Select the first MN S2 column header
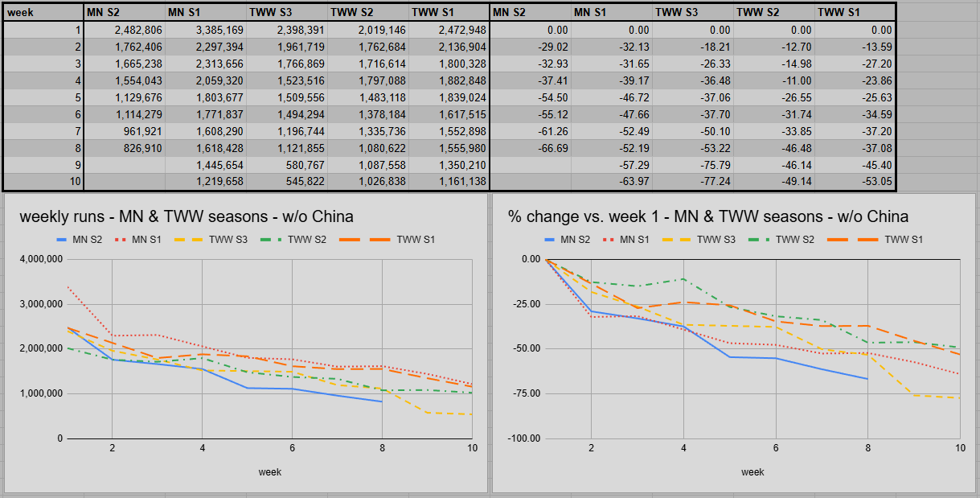980x498 pixels. point(125,12)
